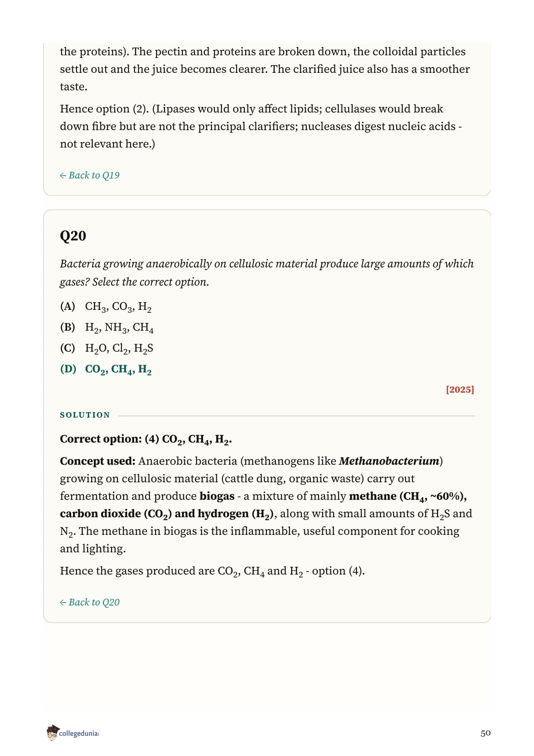Click the arrow icon before Back to Q19
The height and width of the screenshot is (756, 534).
tap(63, 175)
